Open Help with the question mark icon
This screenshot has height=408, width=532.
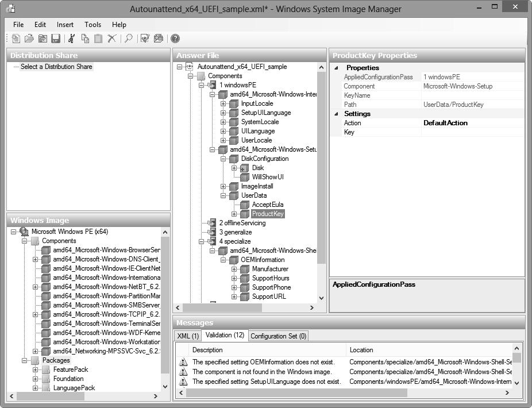click(175, 39)
